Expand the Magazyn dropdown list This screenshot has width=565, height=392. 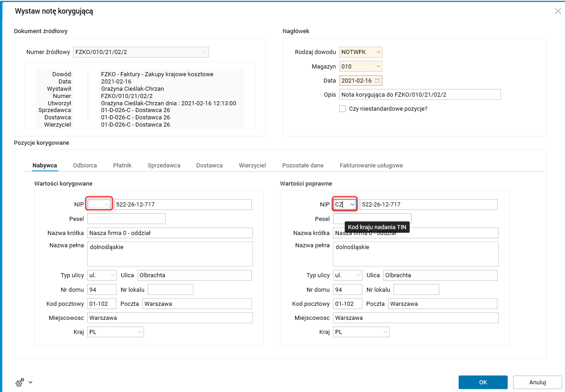point(378,67)
